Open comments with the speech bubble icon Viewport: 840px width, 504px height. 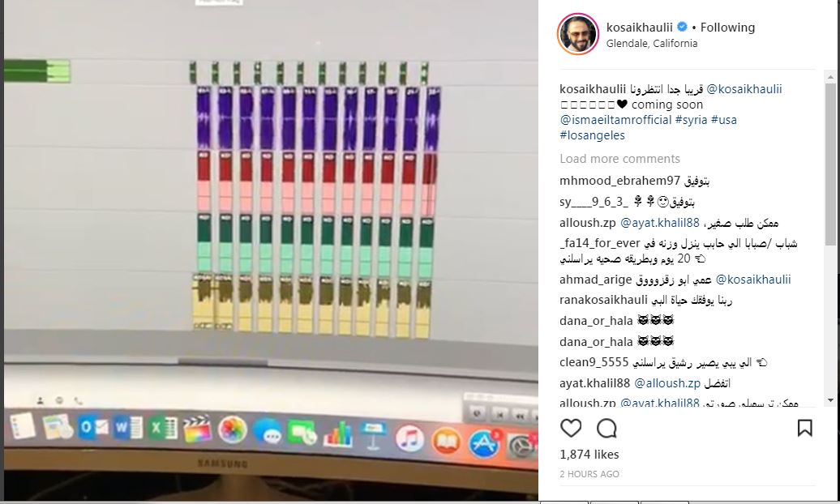(x=606, y=429)
